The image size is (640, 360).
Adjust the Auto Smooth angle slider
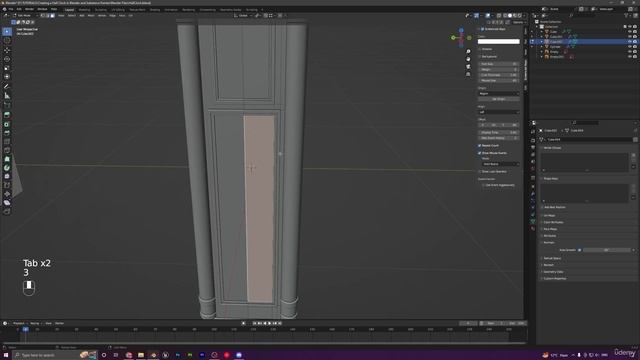[x=607, y=250]
